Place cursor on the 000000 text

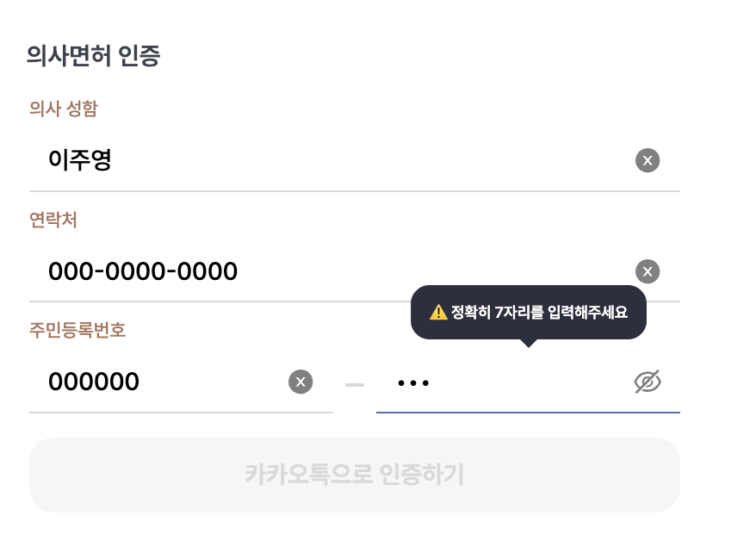[94, 382]
